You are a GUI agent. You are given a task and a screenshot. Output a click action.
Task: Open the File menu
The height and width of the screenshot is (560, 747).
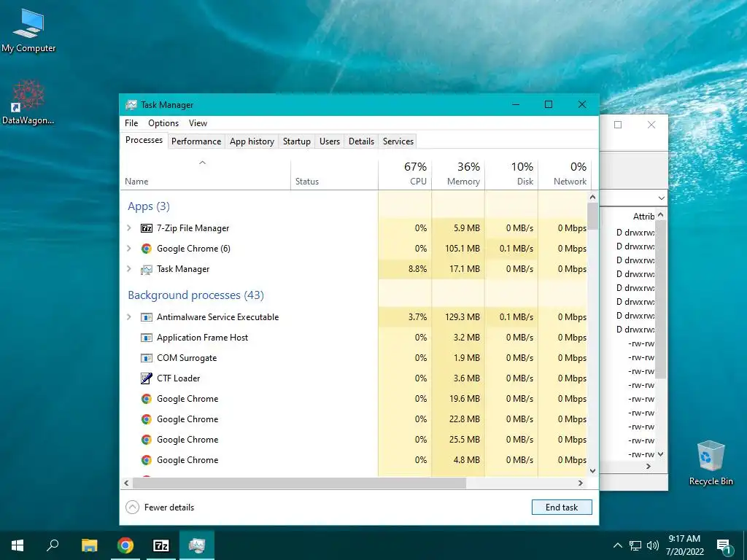point(131,123)
